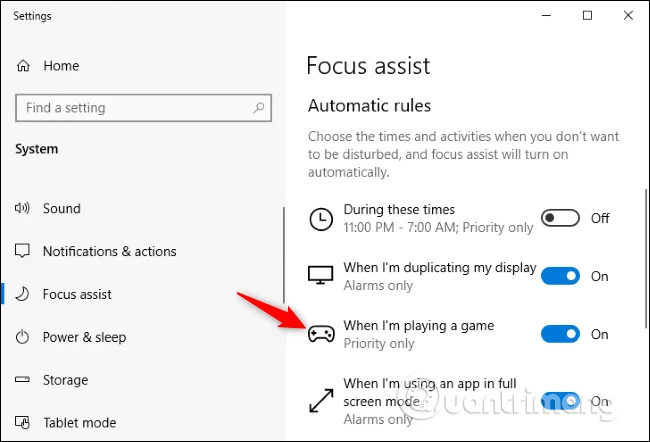
Task: Click the Automatic rules heading
Action: [x=369, y=105]
